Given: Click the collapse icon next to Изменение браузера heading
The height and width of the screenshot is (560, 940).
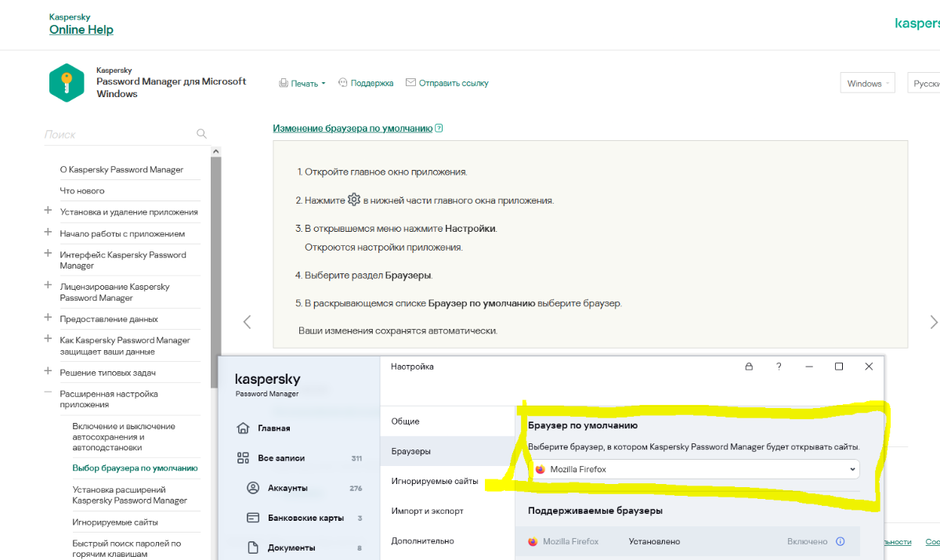Looking at the screenshot, I should [439, 128].
